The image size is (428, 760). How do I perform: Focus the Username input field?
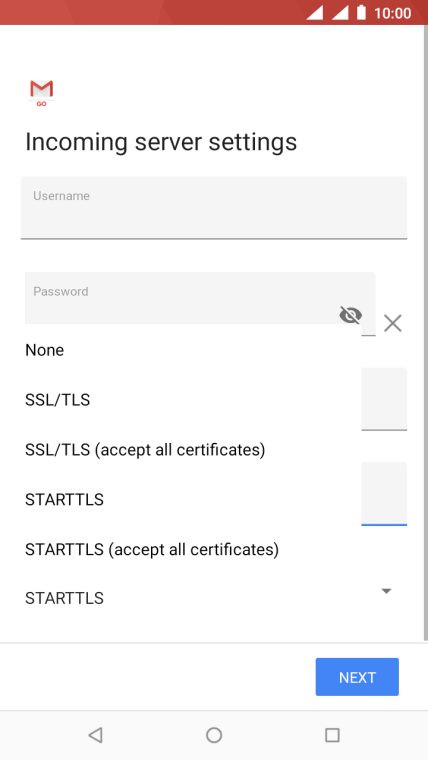coord(214,207)
